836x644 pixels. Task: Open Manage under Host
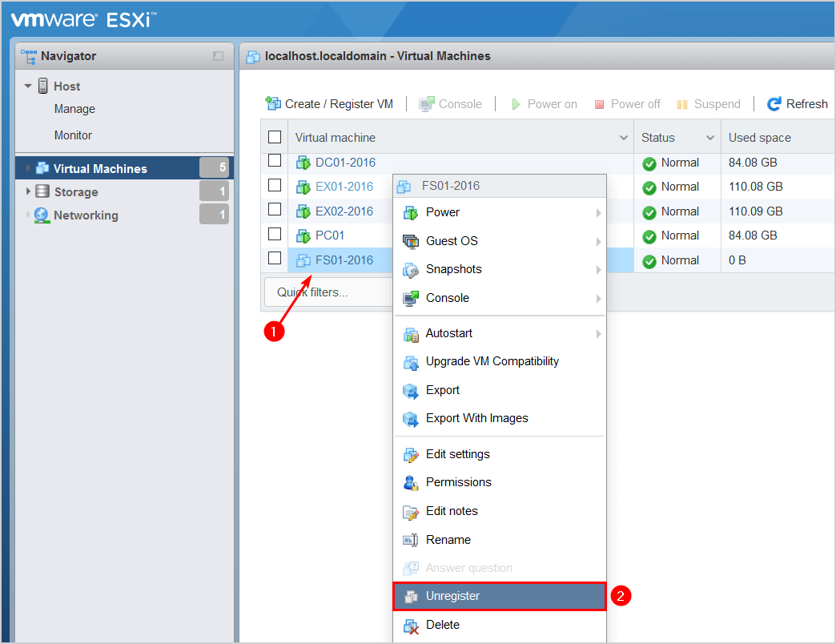[74, 109]
